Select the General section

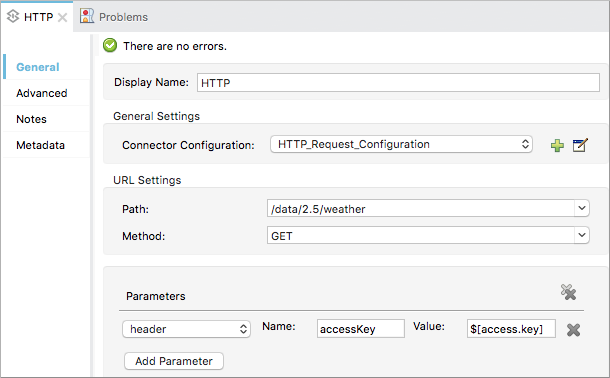[x=38, y=67]
